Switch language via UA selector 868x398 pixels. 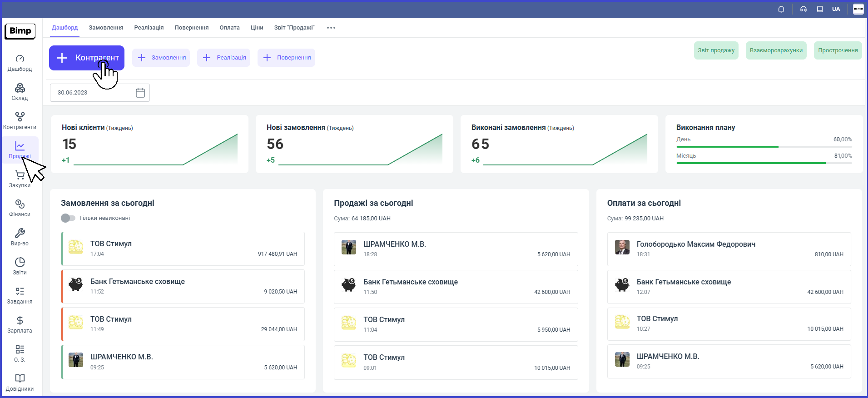(836, 9)
